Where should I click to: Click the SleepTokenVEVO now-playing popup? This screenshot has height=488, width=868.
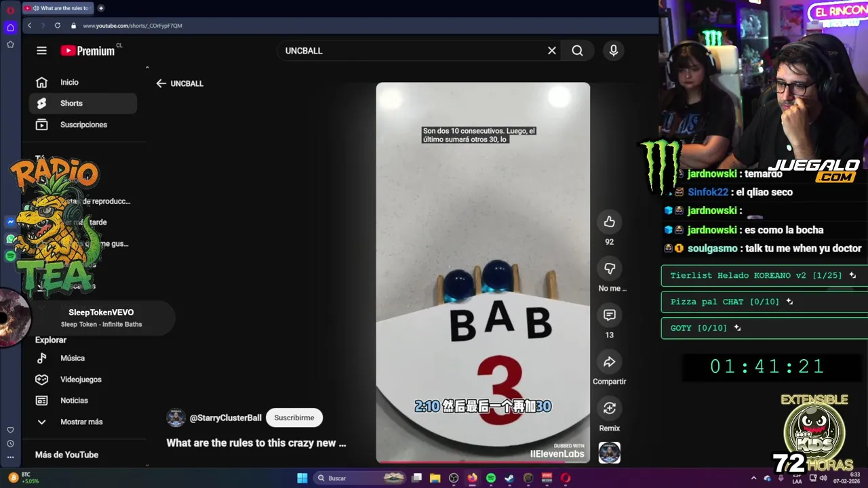pyautogui.click(x=102, y=318)
